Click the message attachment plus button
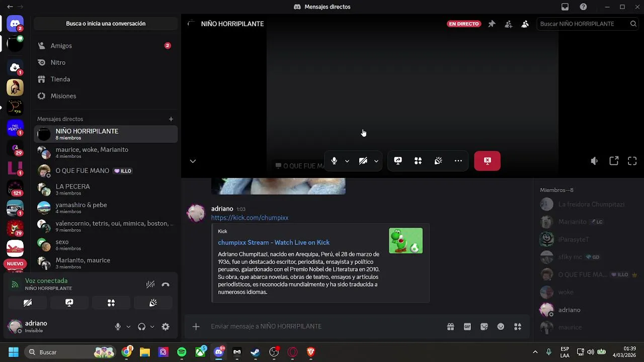 [196, 327]
